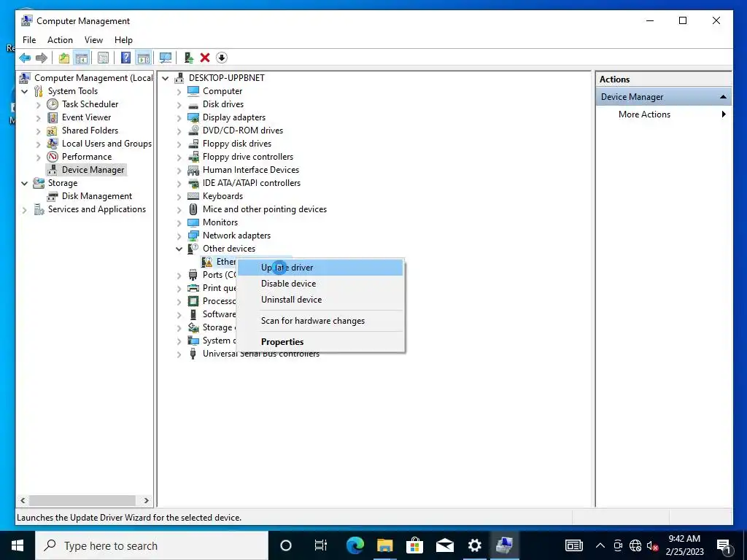Image resolution: width=747 pixels, height=560 pixels.
Task: Open Microsoft Store from taskbar
Action: (x=414, y=545)
